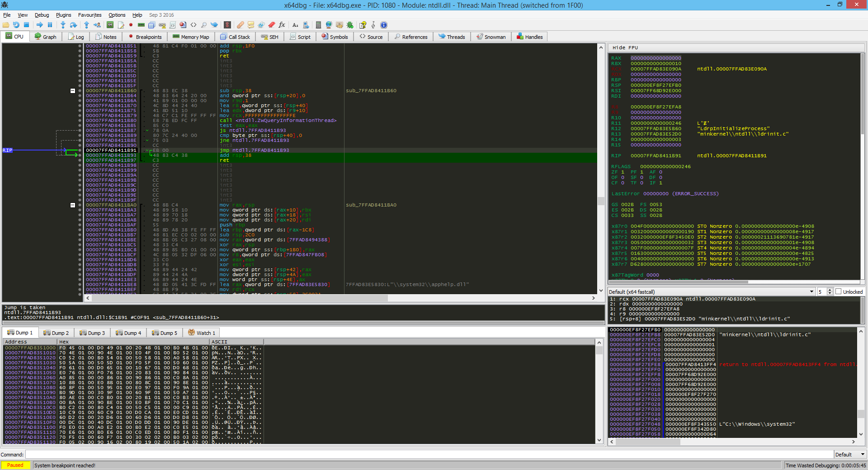Open Scylla with the S icon
Viewport: 868px width, 470px height.
point(227,25)
